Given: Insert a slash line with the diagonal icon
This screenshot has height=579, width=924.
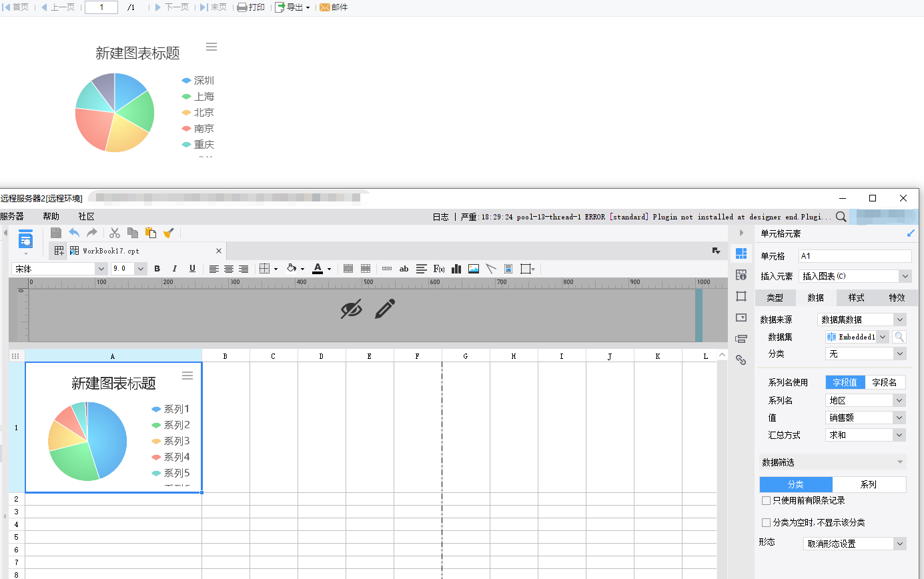Looking at the screenshot, I should click(x=491, y=269).
